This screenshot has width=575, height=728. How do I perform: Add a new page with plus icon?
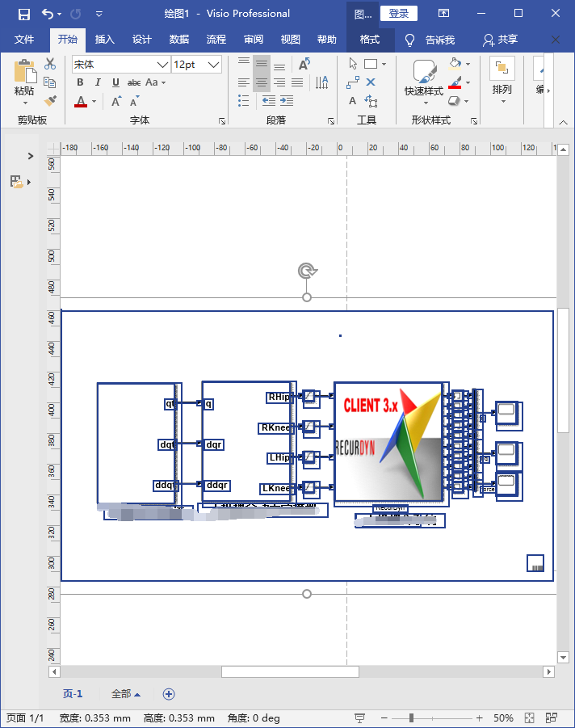pos(169,693)
